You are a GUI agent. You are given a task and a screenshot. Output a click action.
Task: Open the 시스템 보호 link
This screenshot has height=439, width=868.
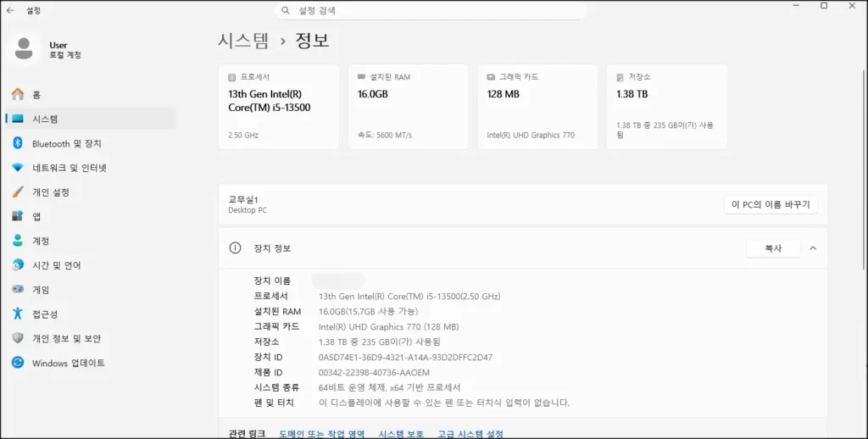401,433
